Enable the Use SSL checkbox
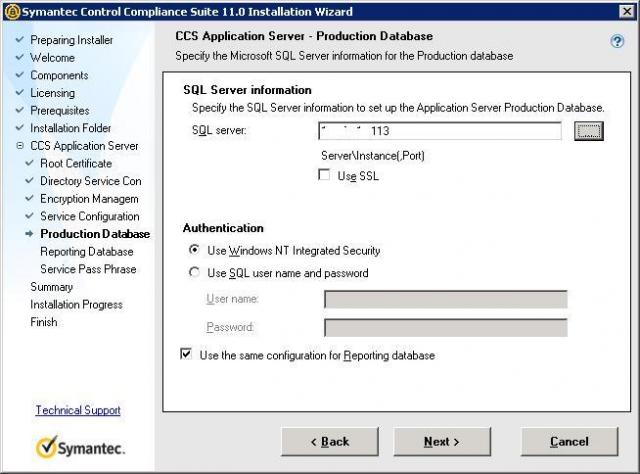640x474 pixels. click(324, 175)
